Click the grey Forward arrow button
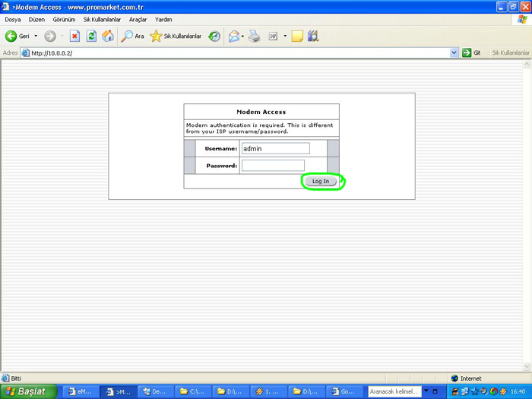Screen dimensions: 532x399 pos(50,36)
